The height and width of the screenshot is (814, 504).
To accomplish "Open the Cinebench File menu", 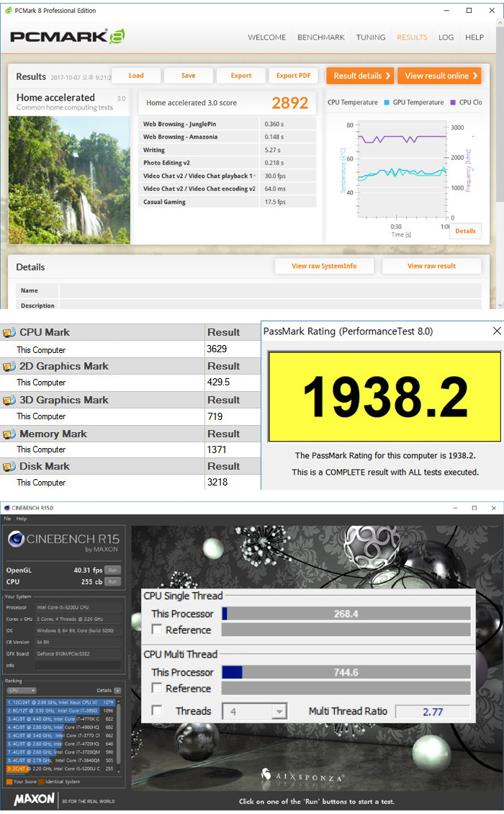I will [7, 519].
